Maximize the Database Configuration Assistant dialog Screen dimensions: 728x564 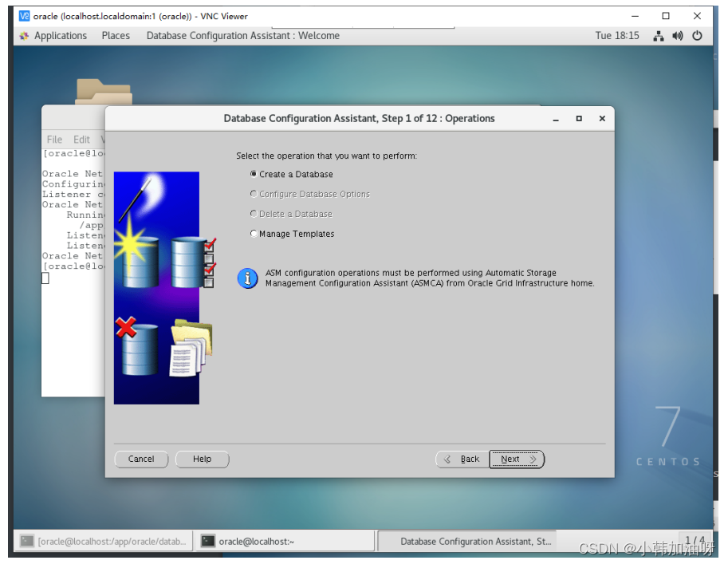(x=579, y=119)
